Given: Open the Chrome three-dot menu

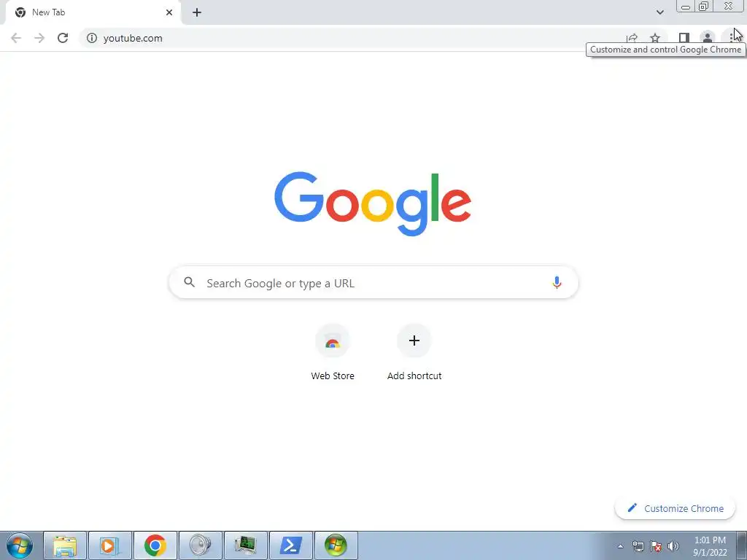Looking at the screenshot, I should click(x=731, y=38).
